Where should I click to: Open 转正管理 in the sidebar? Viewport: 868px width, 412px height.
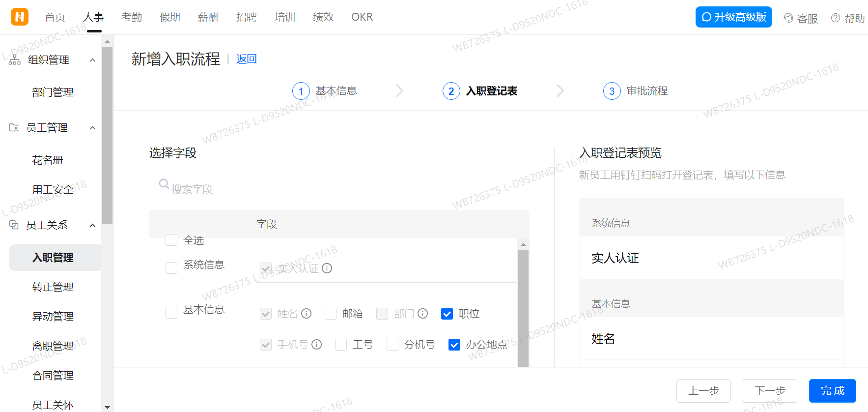[x=53, y=287]
